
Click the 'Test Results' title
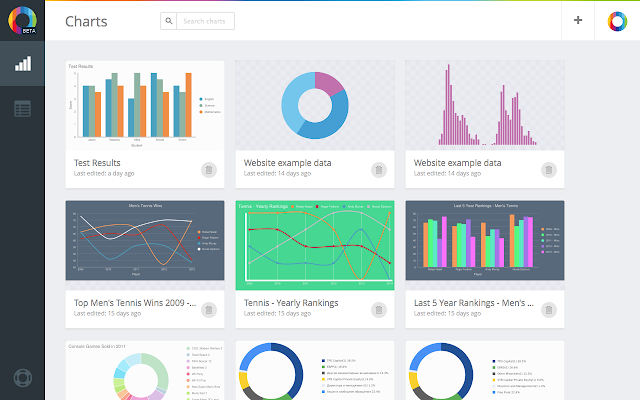[97, 163]
